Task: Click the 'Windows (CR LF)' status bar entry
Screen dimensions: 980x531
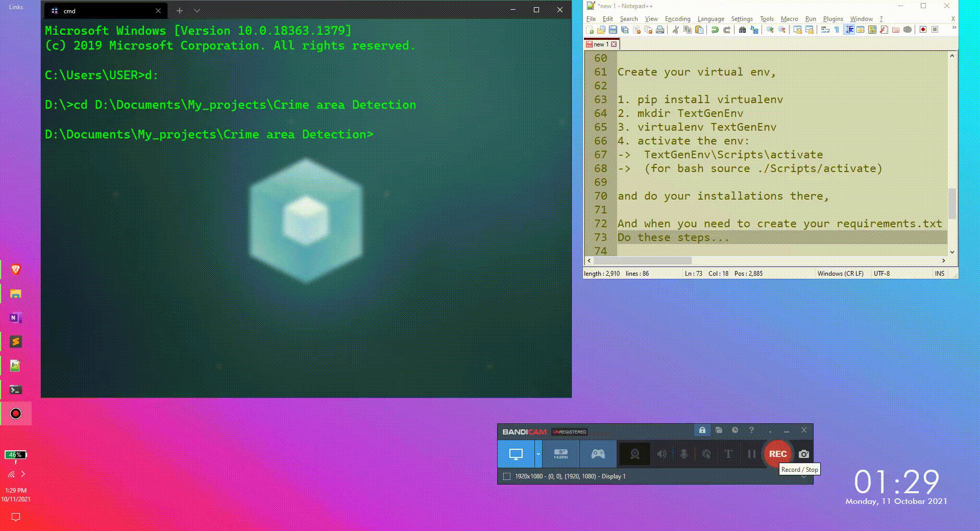Action: (x=840, y=274)
